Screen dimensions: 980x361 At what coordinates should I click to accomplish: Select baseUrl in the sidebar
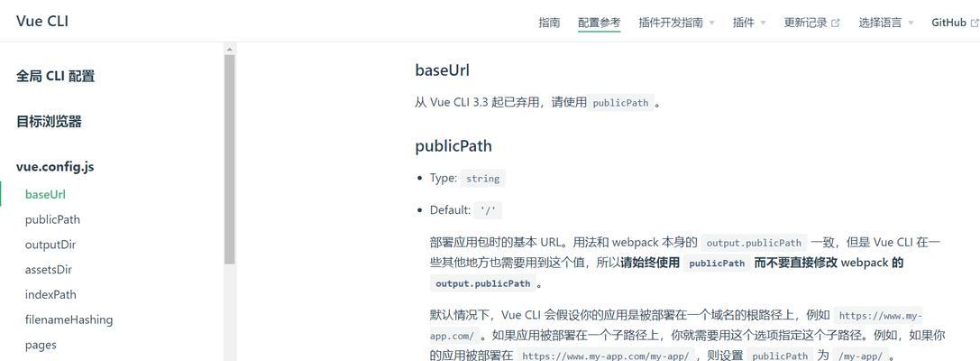click(x=45, y=195)
